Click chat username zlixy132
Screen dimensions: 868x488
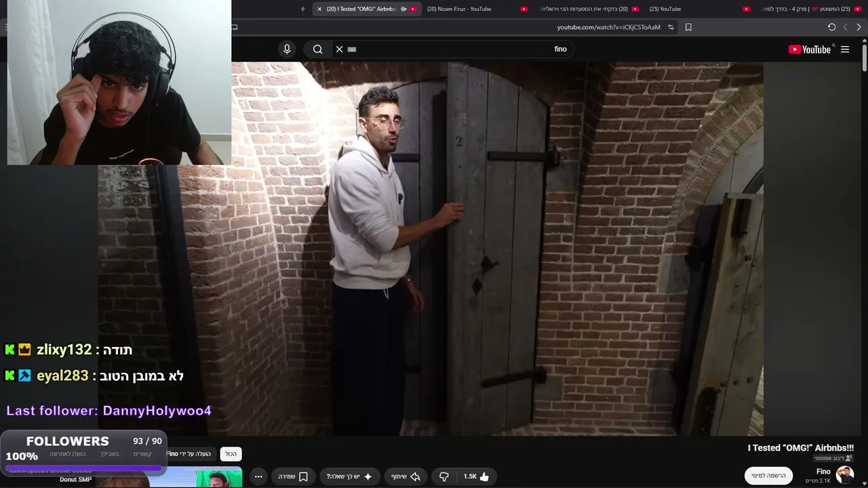pos(64,350)
